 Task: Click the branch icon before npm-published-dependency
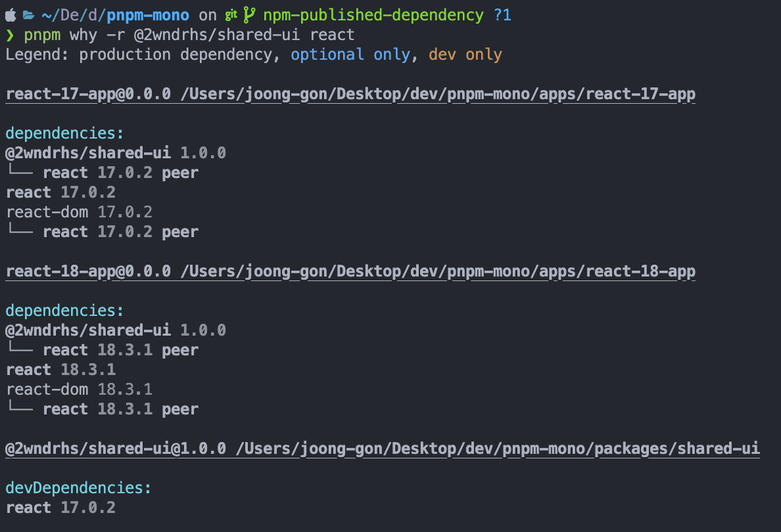click(x=249, y=15)
